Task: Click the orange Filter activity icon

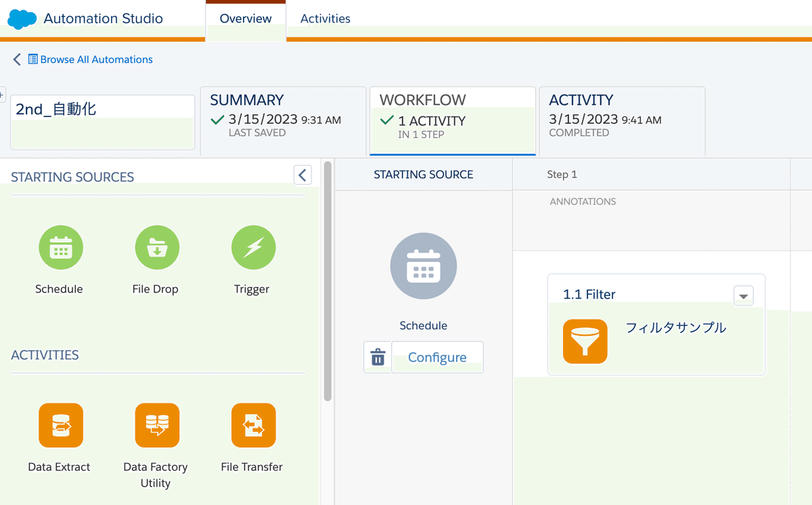Action: 585,341
